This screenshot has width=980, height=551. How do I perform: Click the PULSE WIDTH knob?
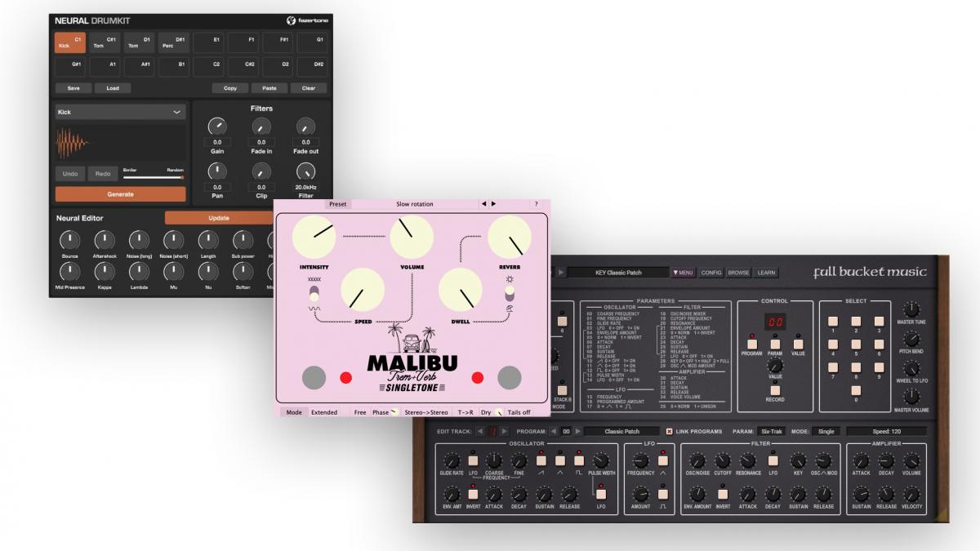(x=601, y=461)
